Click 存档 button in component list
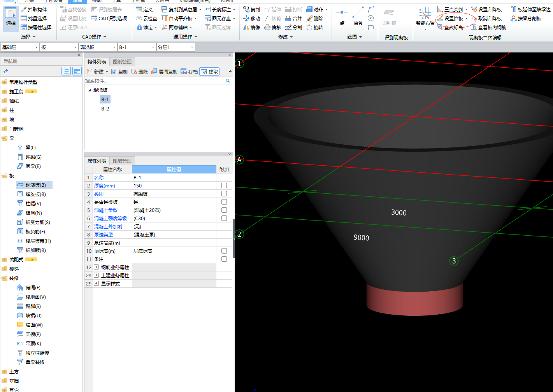 tap(190, 72)
